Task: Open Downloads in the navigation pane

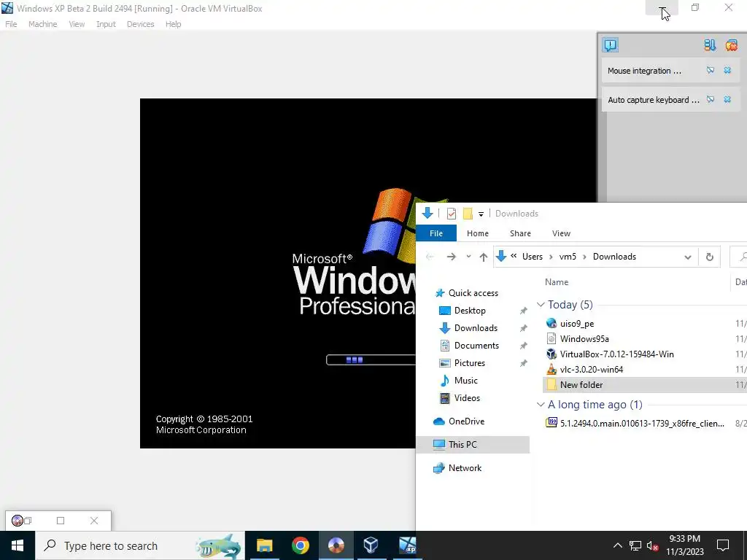Action: pyautogui.click(x=476, y=328)
